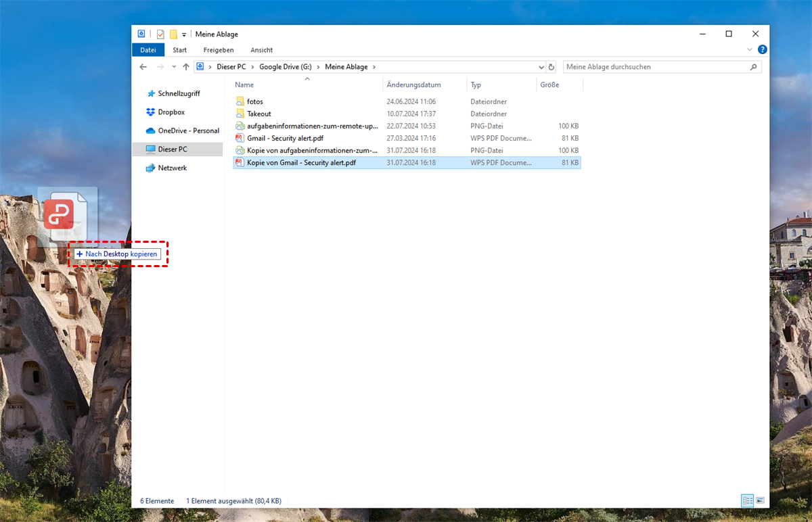This screenshot has width=812, height=522.
Task: Click the Properties checkmark icon in title bar
Action: 160,34
